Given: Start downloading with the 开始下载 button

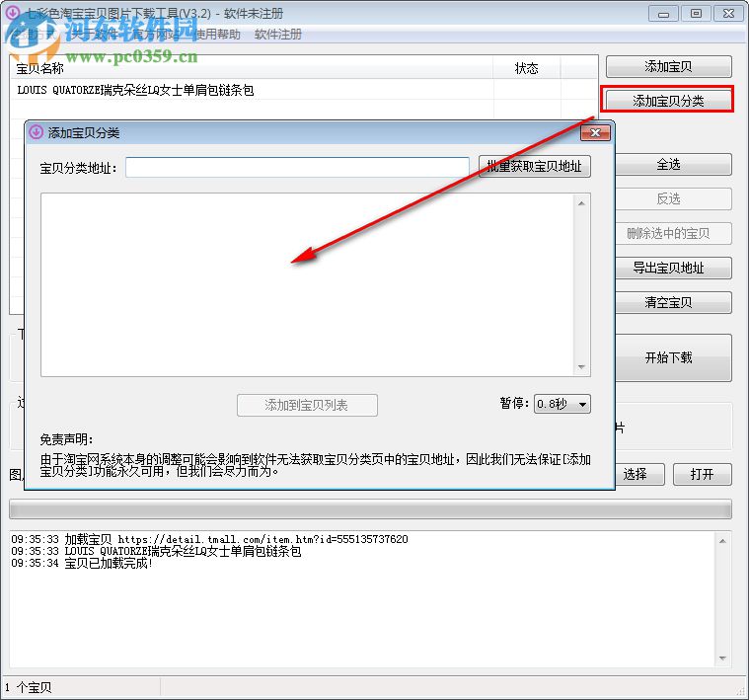Looking at the screenshot, I should [x=673, y=357].
